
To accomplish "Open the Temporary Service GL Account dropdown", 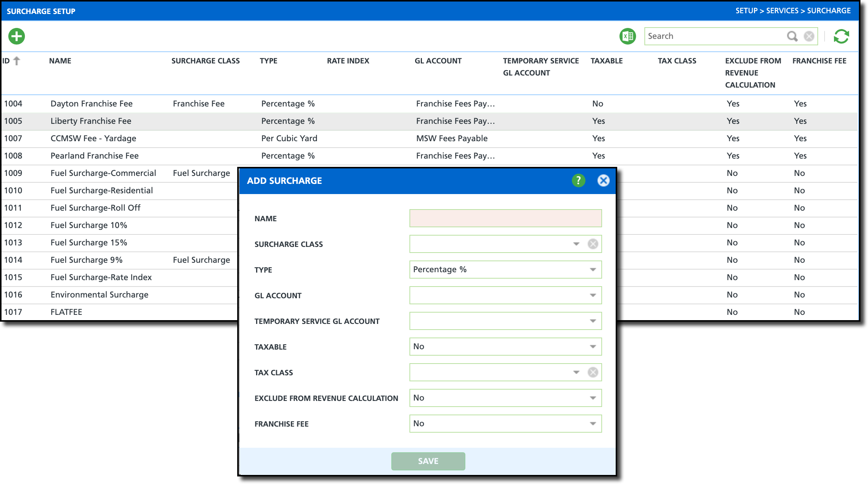I will pos(593,321).
